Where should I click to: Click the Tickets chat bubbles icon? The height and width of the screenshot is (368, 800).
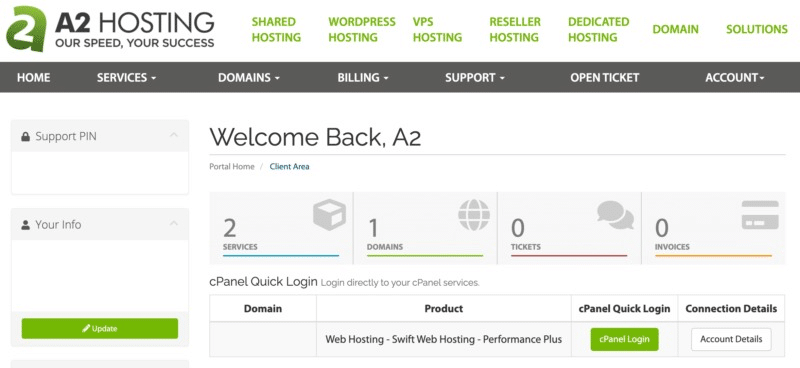coord(616,214)
